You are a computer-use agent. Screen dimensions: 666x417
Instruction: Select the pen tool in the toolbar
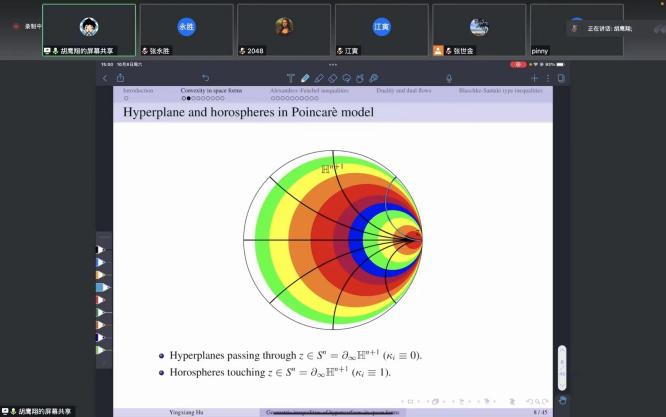click(305, 78)
